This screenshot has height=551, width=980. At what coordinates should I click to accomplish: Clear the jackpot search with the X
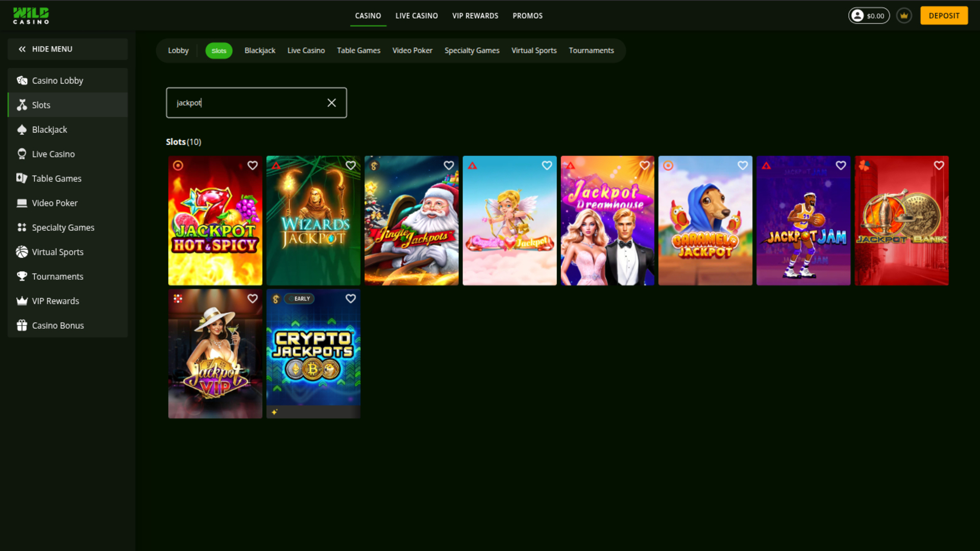click(332, 103)
